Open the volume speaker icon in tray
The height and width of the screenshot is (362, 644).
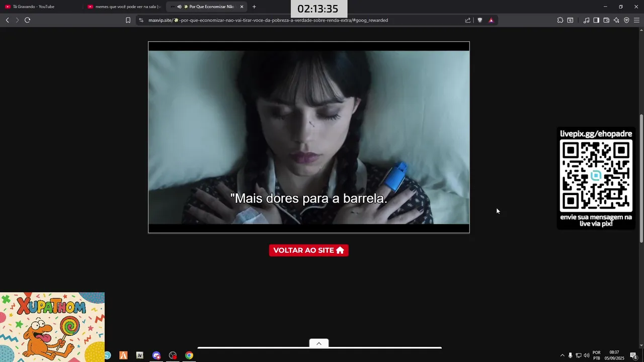pos(587,355)
